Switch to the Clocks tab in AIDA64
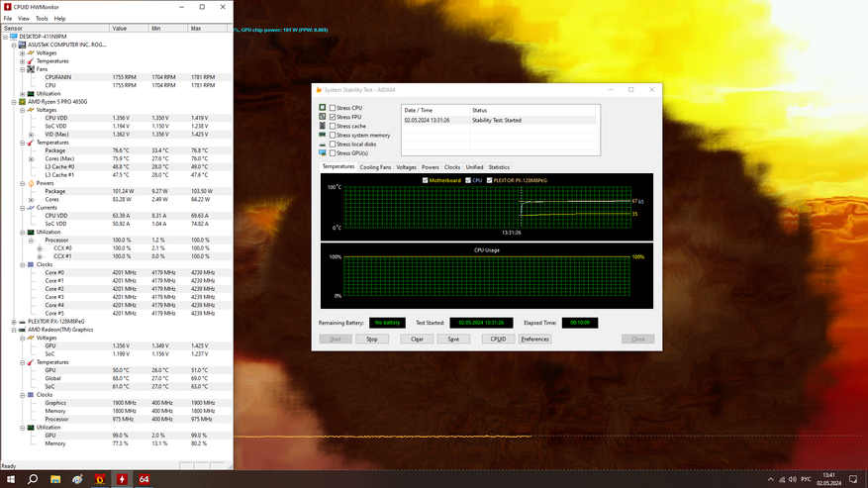The width and height of the screenshot is (868, 488). 452,167
